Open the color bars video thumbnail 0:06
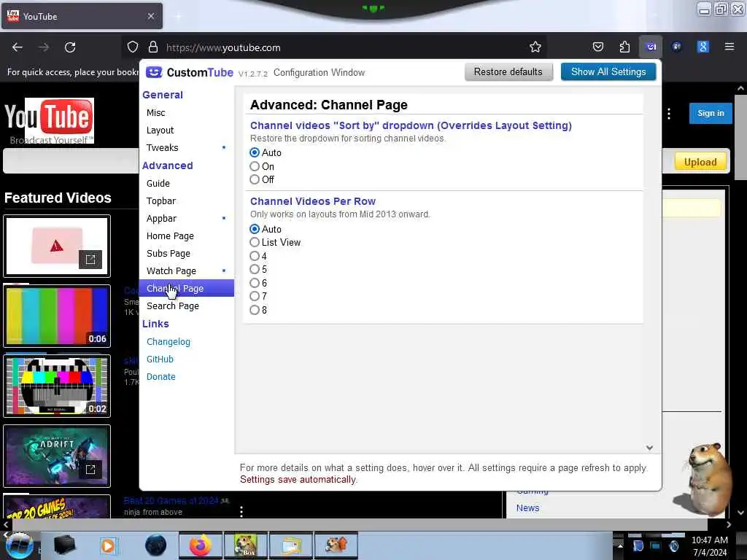This screenshot has width=747, height=560. (x=57, y=316)
